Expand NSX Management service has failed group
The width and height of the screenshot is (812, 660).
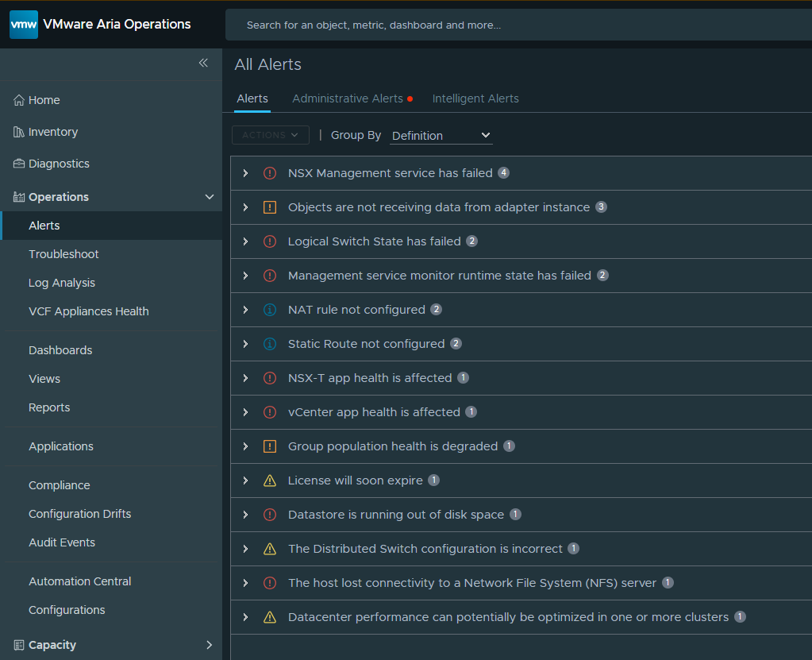[245, 173]
